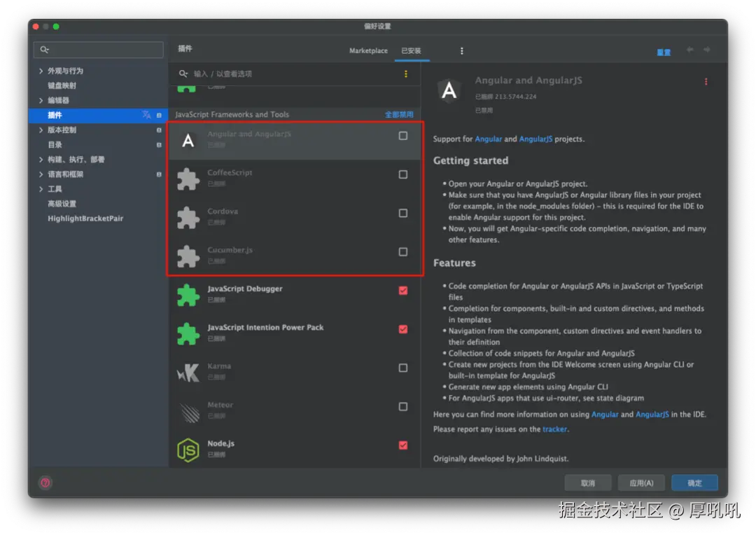Image resolution: width=756 pixels, height=535 pixels.
Task: Click the 应用(A) apply button
Action: (x=641, y=483)
